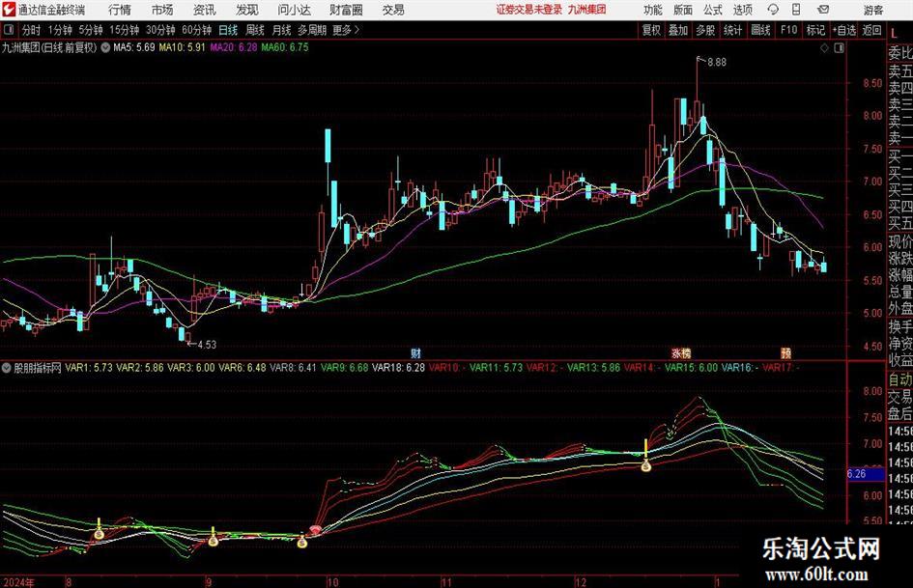The image size is (913, 588).
Task: Click the 统计 statistics button
Action: coord(732,30)
